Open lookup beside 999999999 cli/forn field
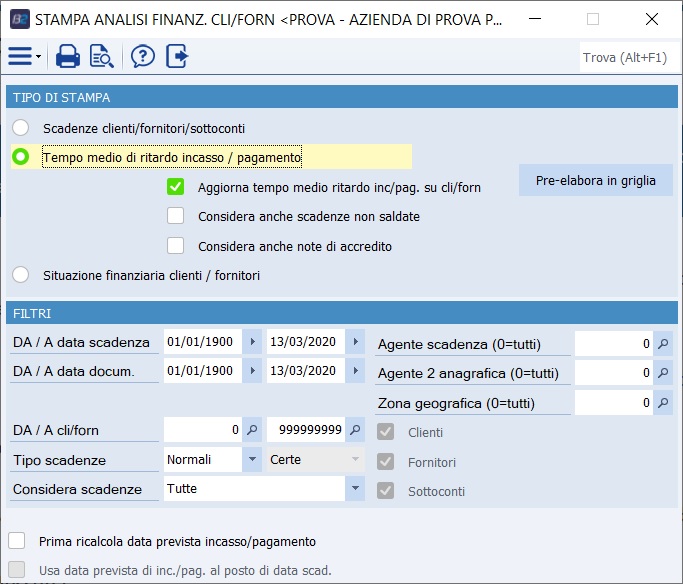This screenshot has width=683, height=584. [355, 430]
